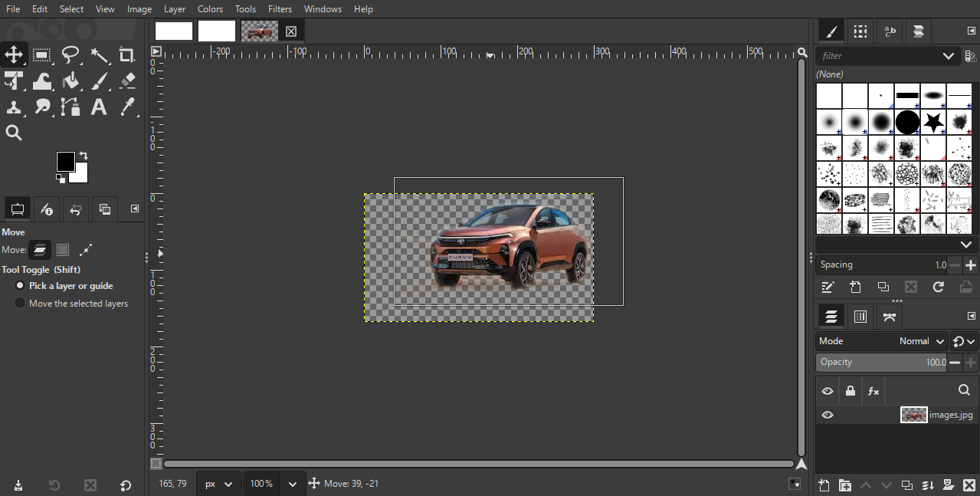Choose the Crop tool in toolbox

point(127,55)
